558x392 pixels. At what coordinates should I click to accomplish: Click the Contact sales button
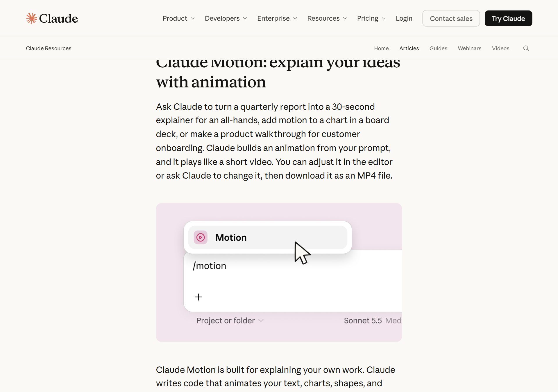point(451,18)
